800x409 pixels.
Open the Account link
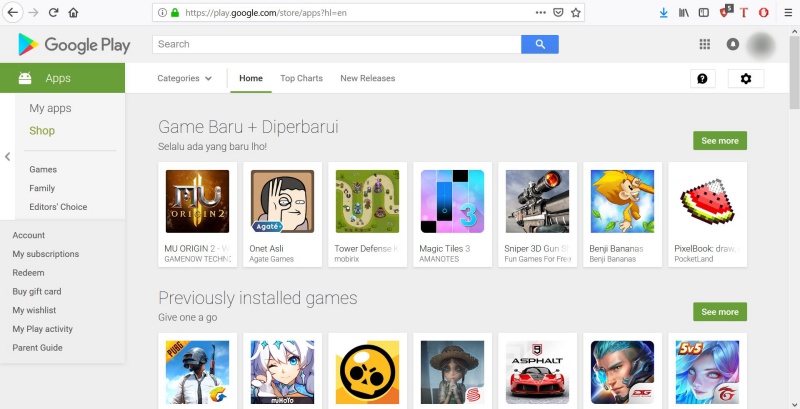[29, 235]
